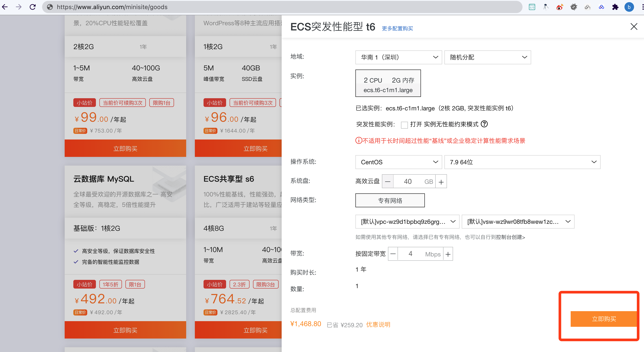Screen dimensions: 644x352
Task: Increase bandwidth with plus button
Action: [448, 254]
